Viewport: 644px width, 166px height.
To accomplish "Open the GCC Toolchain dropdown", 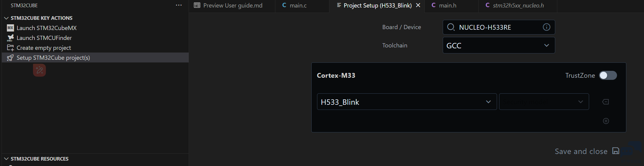I will 499,45.
